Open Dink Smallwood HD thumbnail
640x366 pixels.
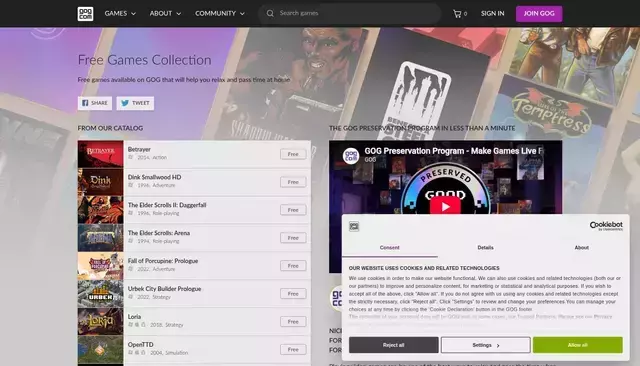100,182
